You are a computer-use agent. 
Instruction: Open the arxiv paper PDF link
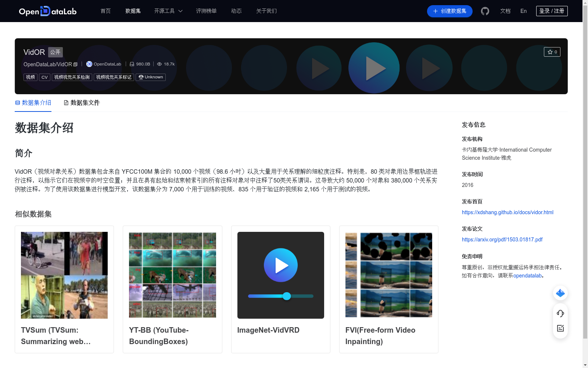coord(502,240)
